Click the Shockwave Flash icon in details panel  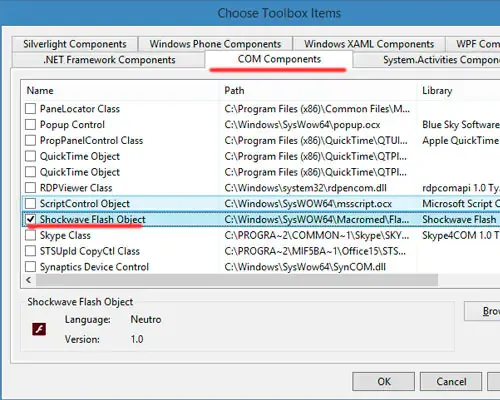tap(39, 329)
